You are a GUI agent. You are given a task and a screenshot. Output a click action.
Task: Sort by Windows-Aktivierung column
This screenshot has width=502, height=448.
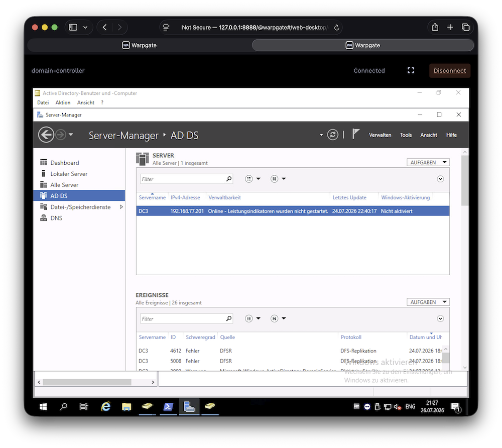click(x=405, y=197)
